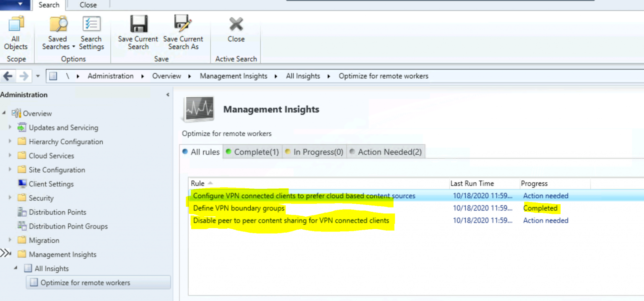
Task: Select the Define VPN boundary groups row
Action: [x=238, y=208]
